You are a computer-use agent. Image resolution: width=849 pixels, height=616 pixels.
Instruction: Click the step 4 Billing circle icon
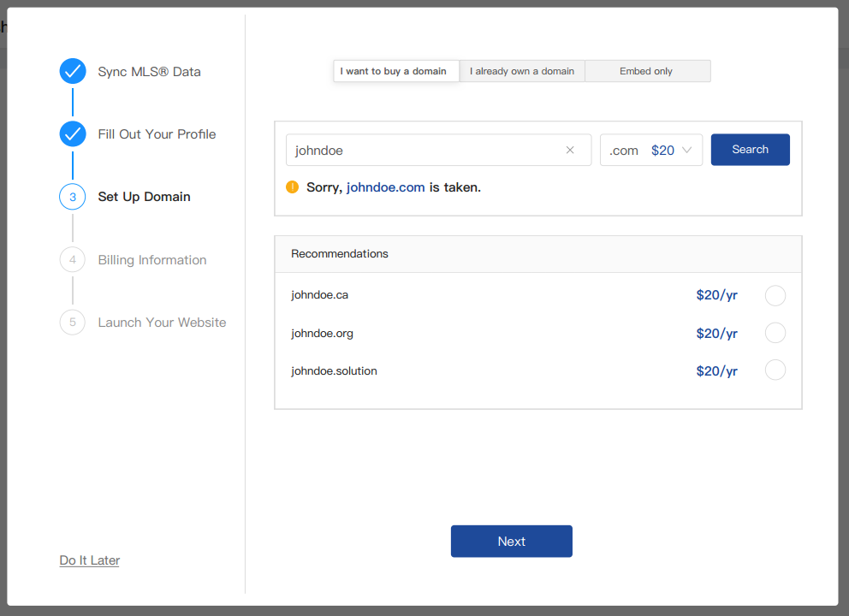click(x=73, y=259)
